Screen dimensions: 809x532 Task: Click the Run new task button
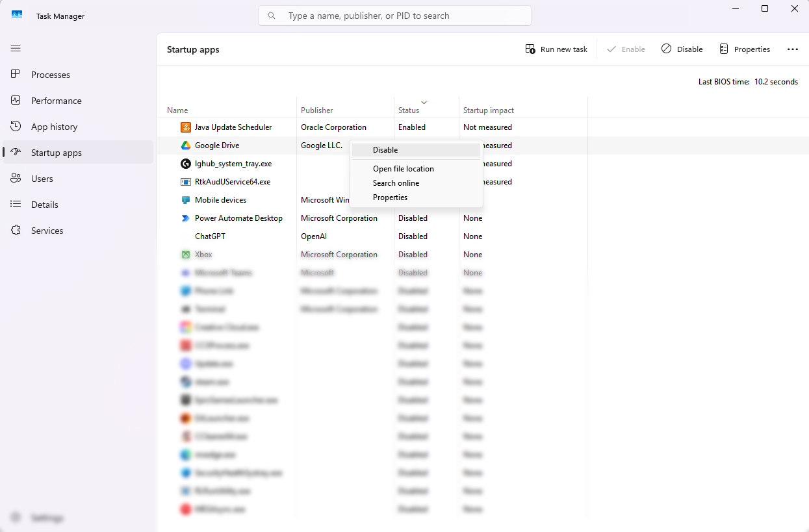pyautogui.click(x=556, y=49)
